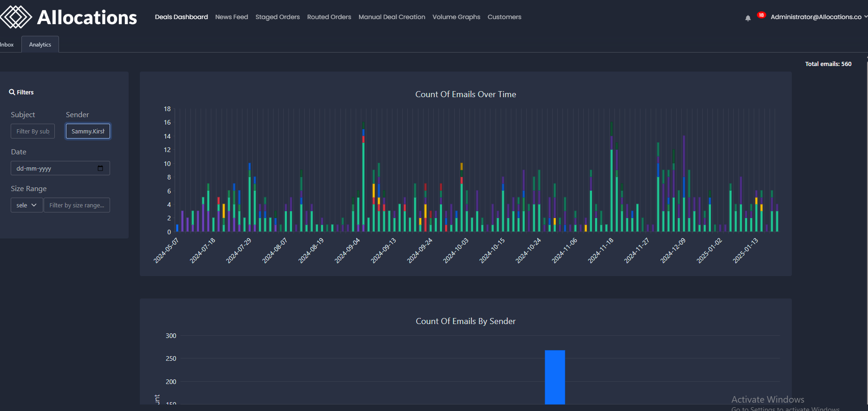
Task: Expand the size range select dropdown
Action: (x=27, y=205)
